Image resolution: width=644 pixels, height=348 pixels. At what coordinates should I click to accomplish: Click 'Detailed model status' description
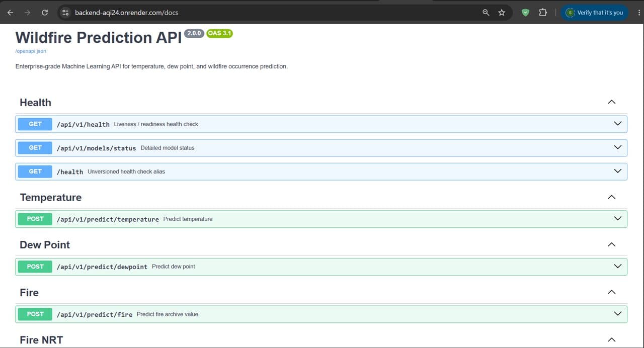[168, 148]
